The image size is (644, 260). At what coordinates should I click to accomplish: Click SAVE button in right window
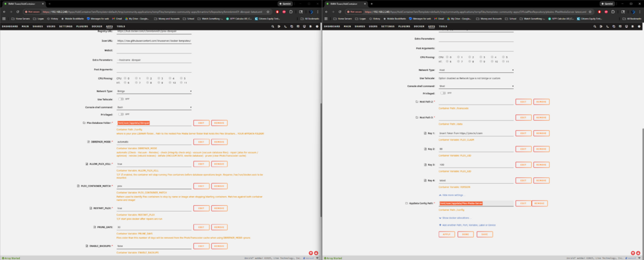pos(485,234)
